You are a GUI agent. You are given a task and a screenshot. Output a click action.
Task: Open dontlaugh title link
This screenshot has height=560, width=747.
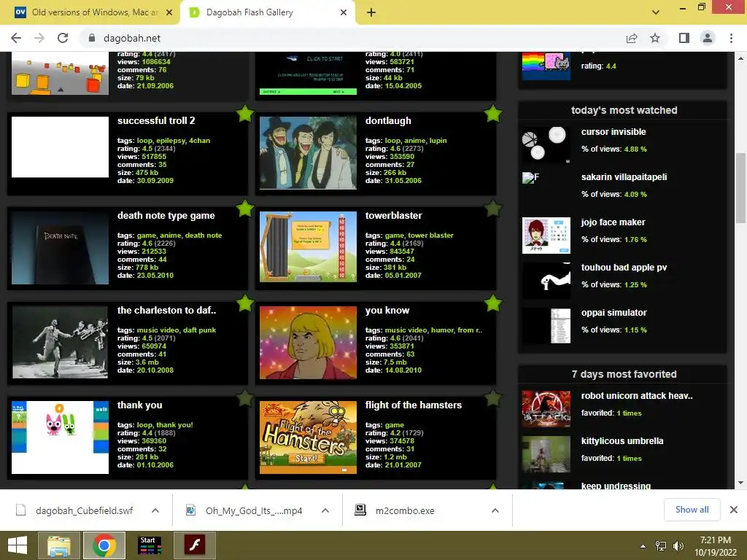[388, 121]
